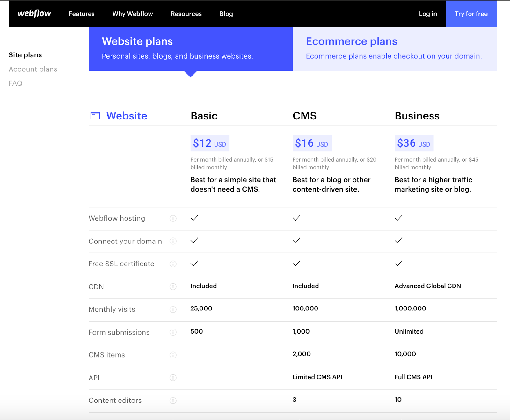Click info icon next to Connect your domain
Screen dimensions: 510x420
[173, 241]
